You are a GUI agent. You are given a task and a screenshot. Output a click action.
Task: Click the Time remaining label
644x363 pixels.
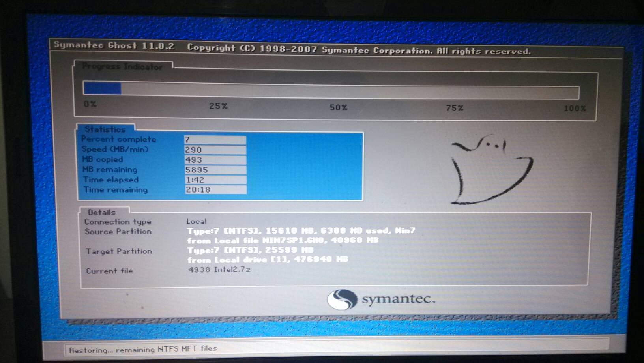coord(116,190)
